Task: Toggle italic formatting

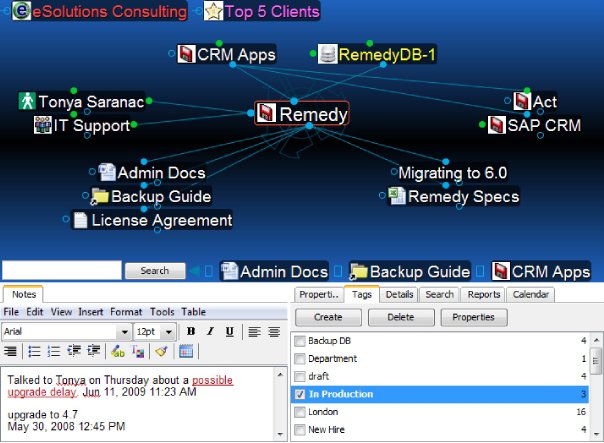Action: click(x=210, y=331)
